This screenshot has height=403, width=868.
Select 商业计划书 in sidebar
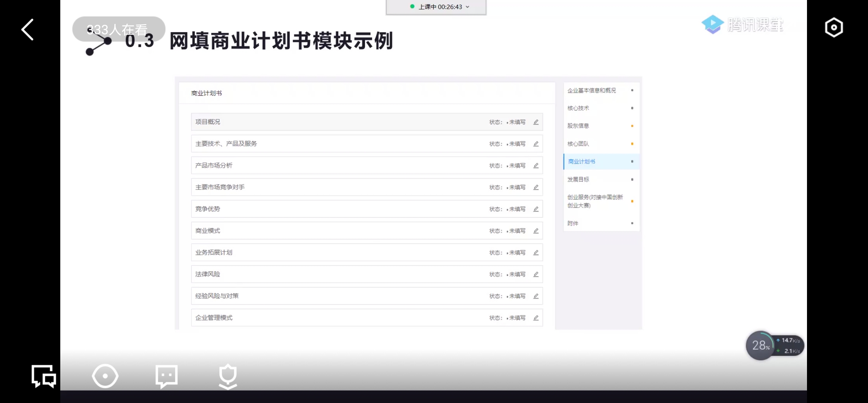click(x=601, y=161)
